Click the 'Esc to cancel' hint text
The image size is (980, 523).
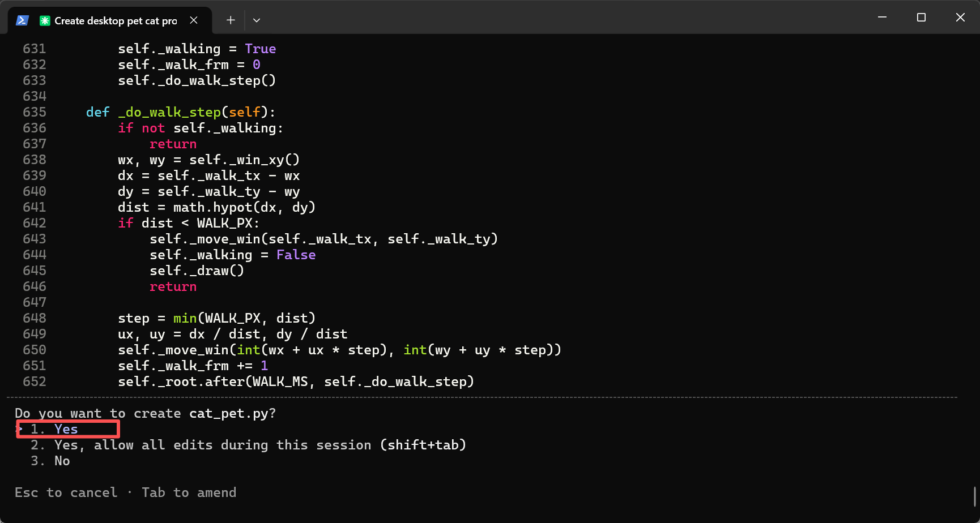(66, 492)
